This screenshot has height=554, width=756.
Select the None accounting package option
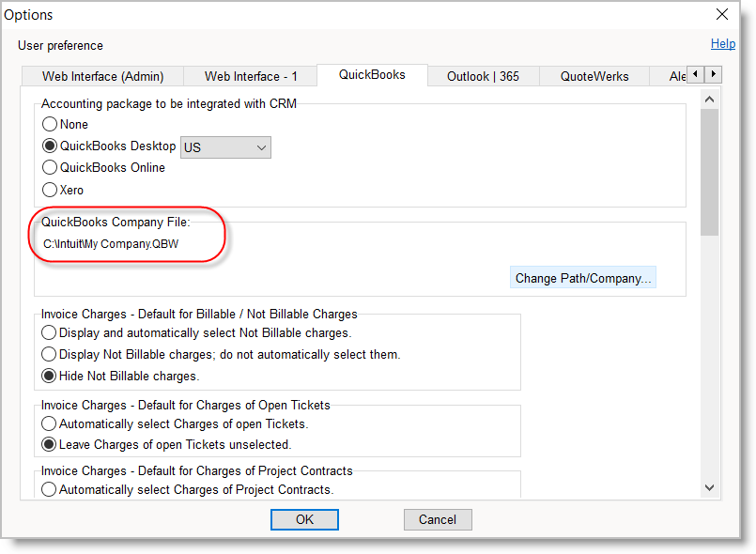click(x=50, y=124)
